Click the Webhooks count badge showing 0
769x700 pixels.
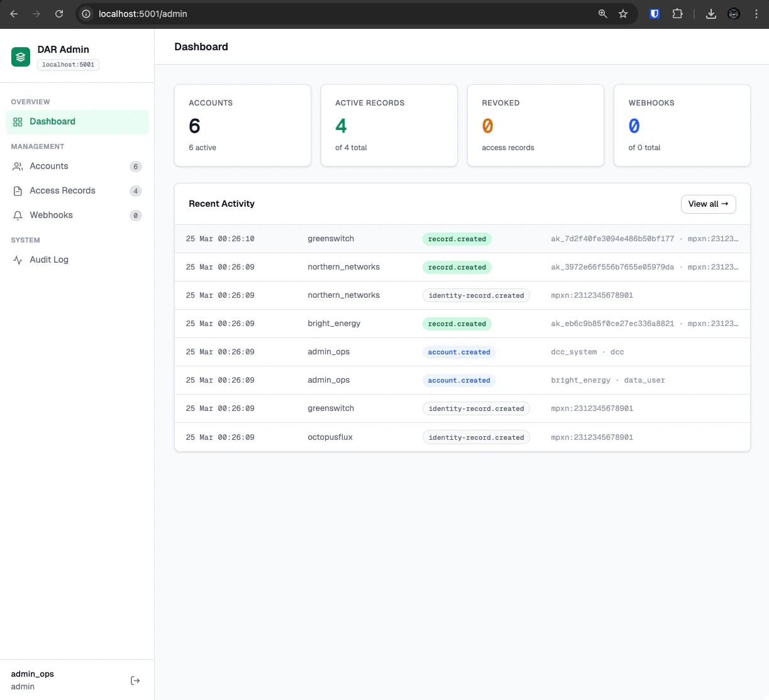(135, 216)
